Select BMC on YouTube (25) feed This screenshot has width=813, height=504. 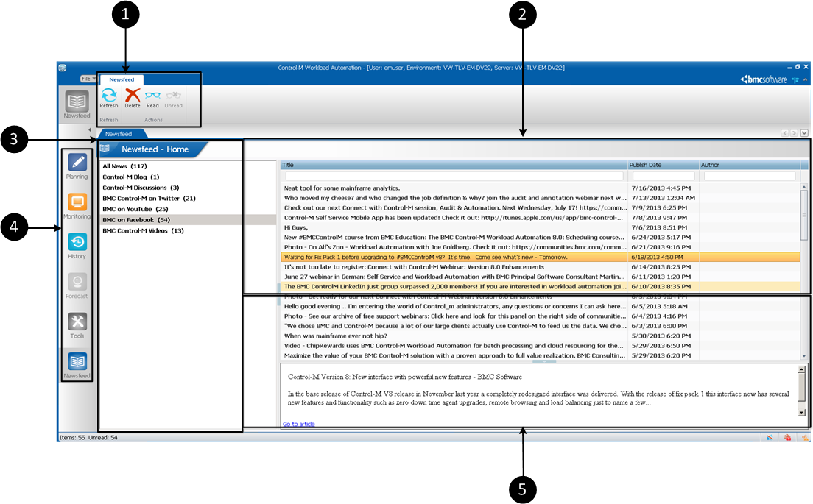[x=135, y=209]
